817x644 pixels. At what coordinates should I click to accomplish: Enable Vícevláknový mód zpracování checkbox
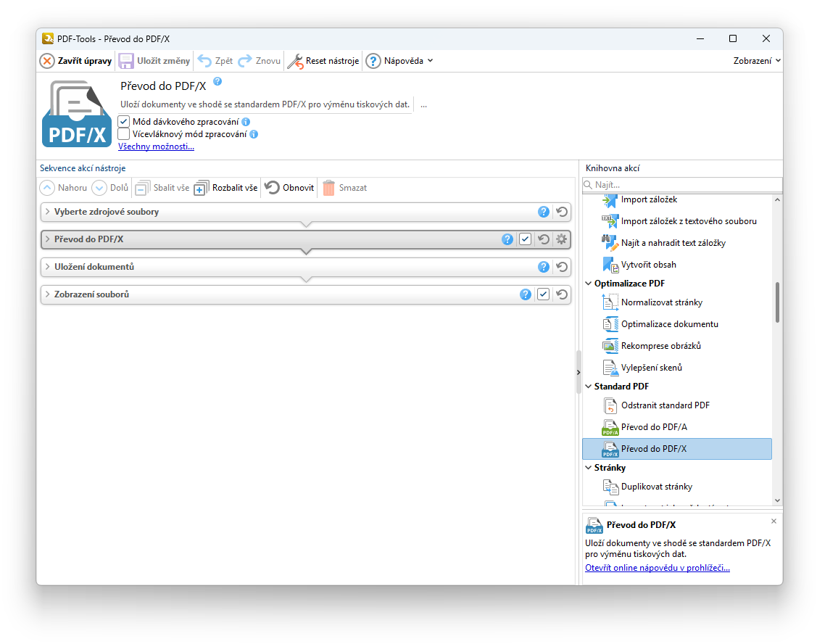click(x=123, y=134)
